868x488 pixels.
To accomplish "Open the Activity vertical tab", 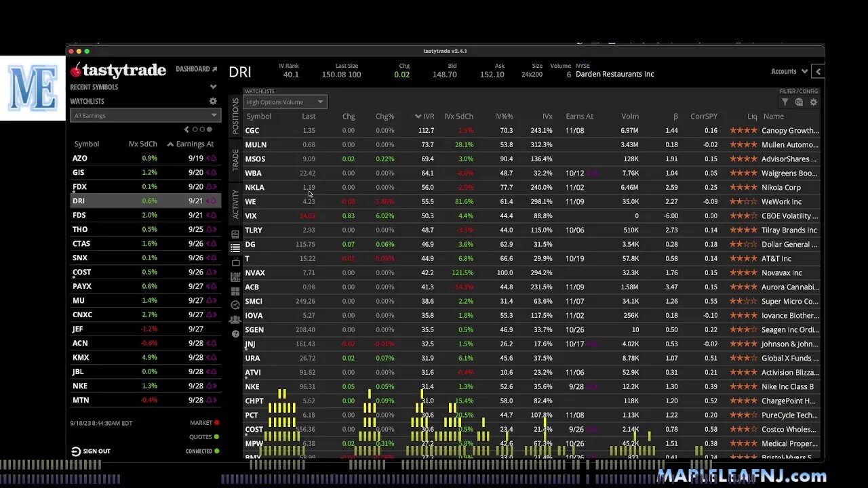I will click(x=235, y=203).
